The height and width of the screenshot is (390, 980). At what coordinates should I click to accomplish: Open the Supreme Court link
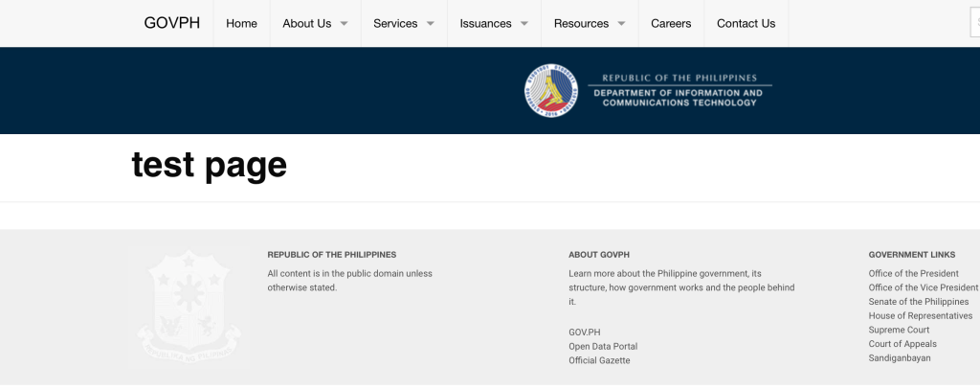[x=899, y=330]
